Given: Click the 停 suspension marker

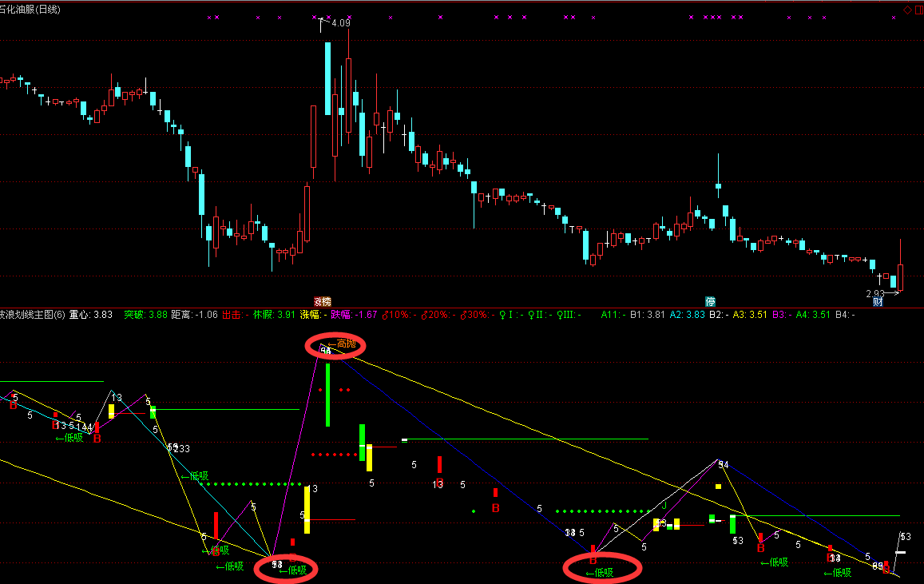Looking at the screenshot, I should pos(711,302).
